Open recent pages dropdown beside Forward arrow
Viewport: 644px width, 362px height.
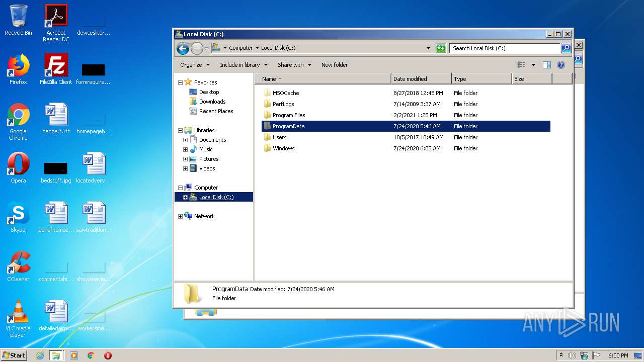(206, 49)
